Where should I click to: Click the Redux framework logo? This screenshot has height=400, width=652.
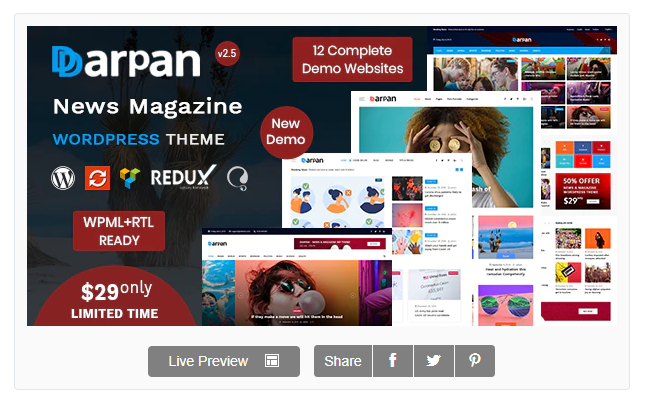pos(183,177)
